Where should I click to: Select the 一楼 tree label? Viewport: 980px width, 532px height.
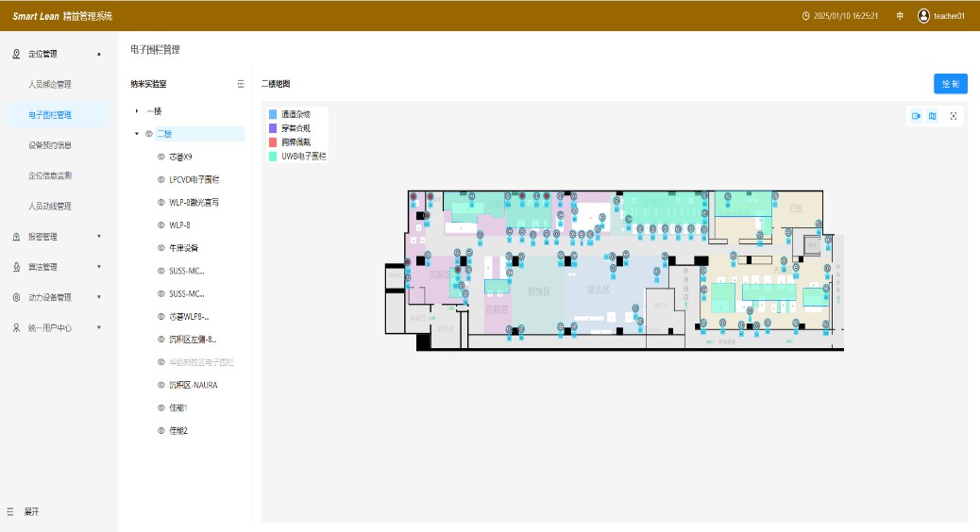click(x=155, y=111)
